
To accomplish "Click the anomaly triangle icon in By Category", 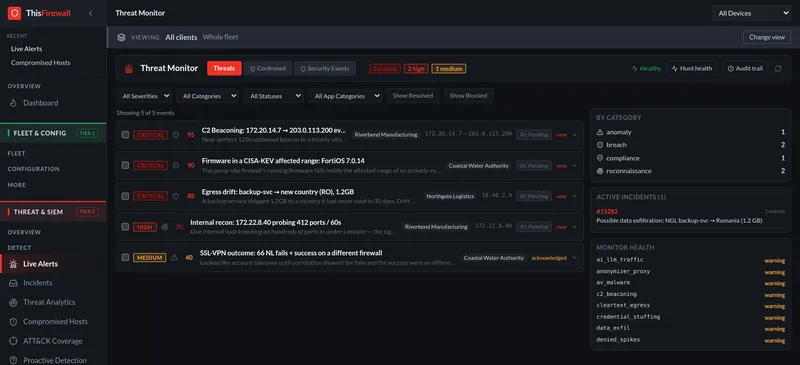I will click(600, 132).
